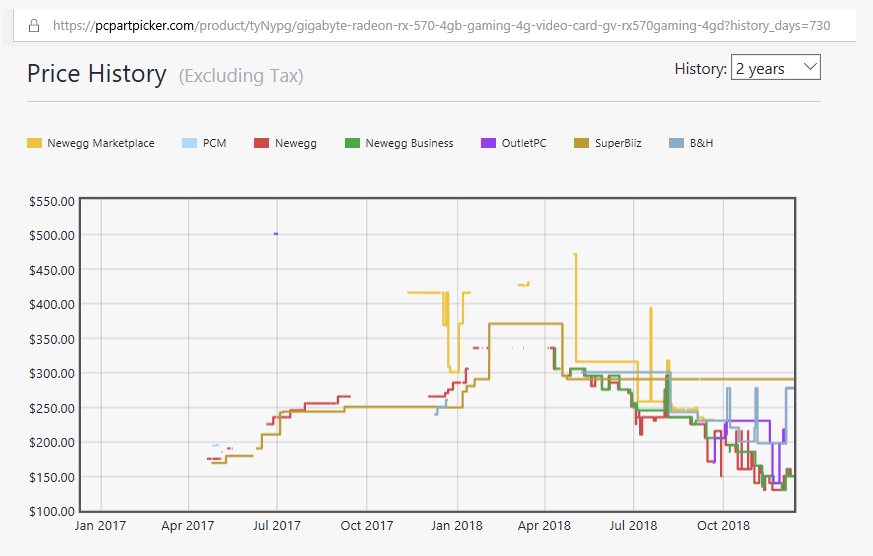The height and width of the screenshot is (556, 873).
Task: Click the Newegg Business legend label
Action: tap(409, 143)
